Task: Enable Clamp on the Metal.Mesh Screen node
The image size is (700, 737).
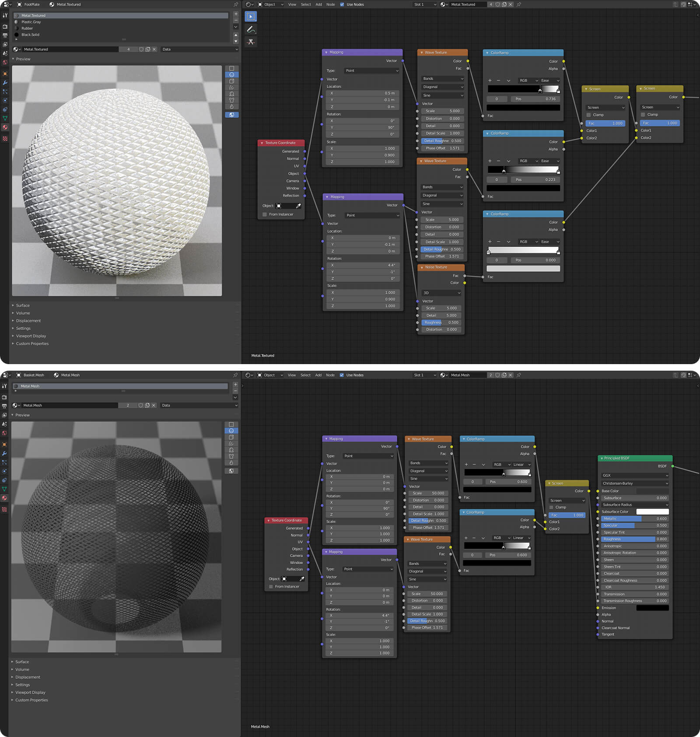Action: (x=552, y=507)
